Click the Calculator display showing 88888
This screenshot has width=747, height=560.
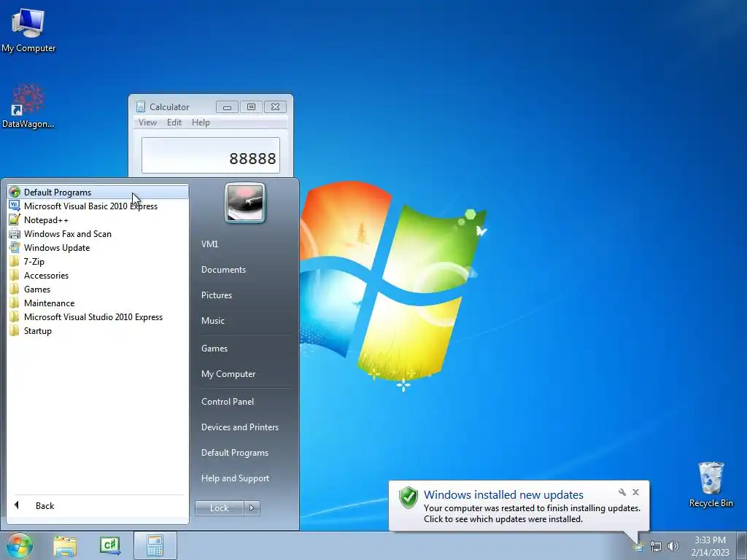[211, 156]
